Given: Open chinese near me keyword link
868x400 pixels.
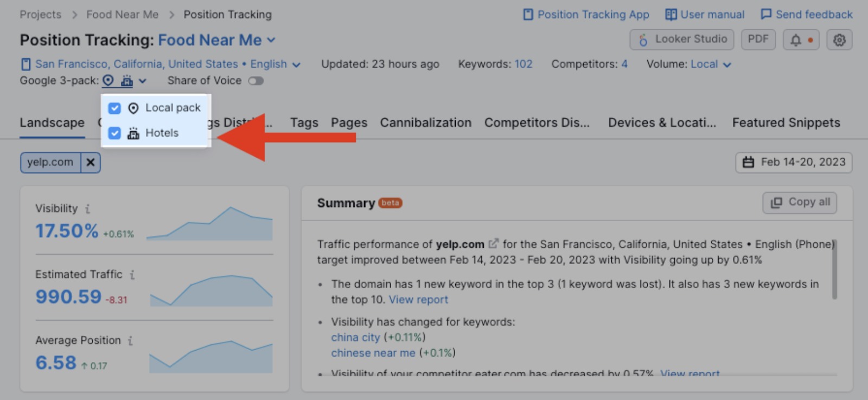Looking at the screenshot, I should [x=373, y=353].
